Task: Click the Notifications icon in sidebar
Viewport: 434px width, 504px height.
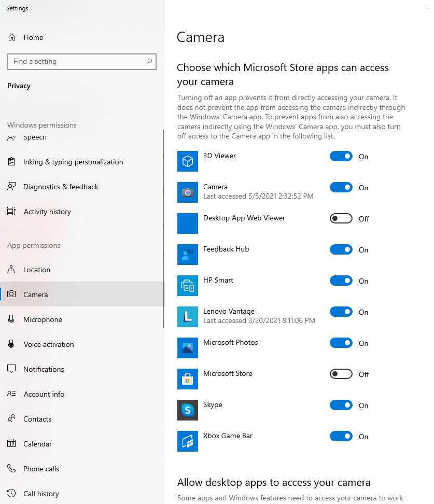Action: pyautogui.click(x=11, y=369)
